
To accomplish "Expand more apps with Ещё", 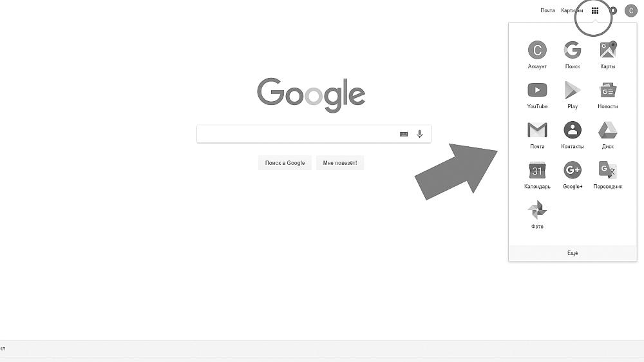I will pyautogui.click(x=573, y=253).
